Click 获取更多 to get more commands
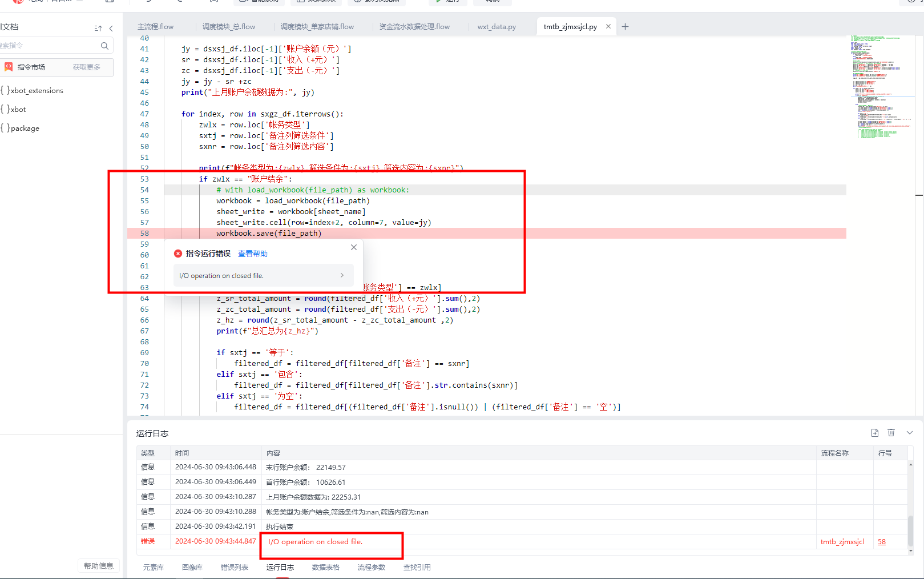The height and width of the screenshot is (579, 924). coord(86,67)
